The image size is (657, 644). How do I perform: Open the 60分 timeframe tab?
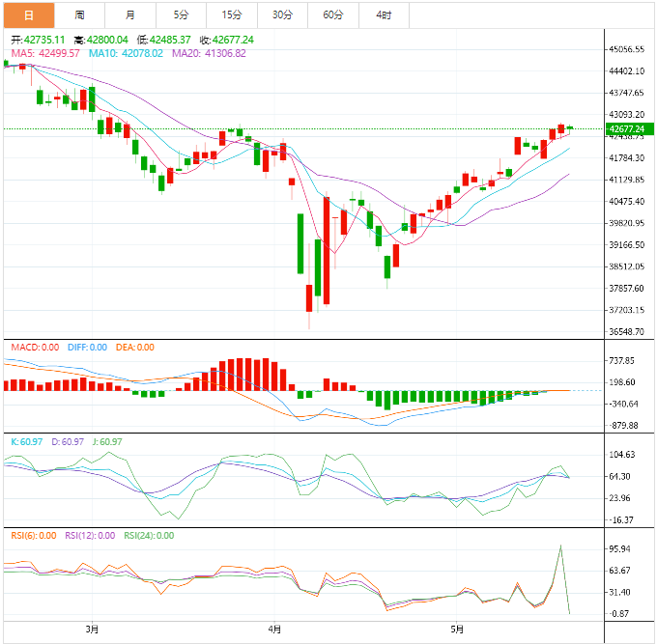333,14
